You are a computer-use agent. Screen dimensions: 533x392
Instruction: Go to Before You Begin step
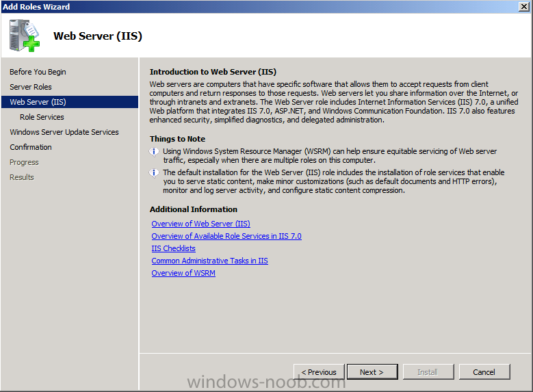[38, 72]
